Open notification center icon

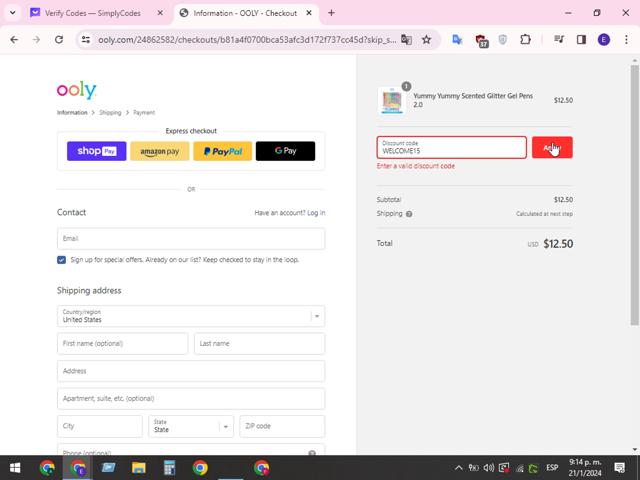pyautogui.click(x=619, y=468)
